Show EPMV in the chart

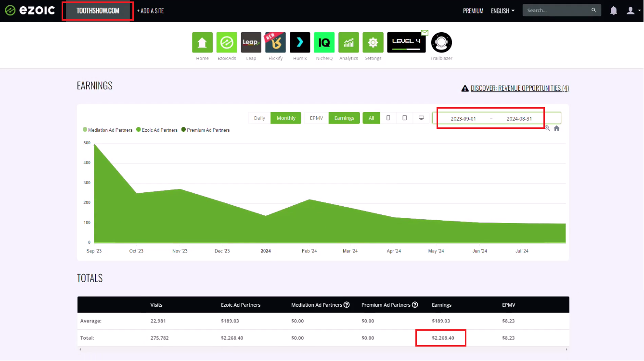pyautogui.click(x=316, y=118)
